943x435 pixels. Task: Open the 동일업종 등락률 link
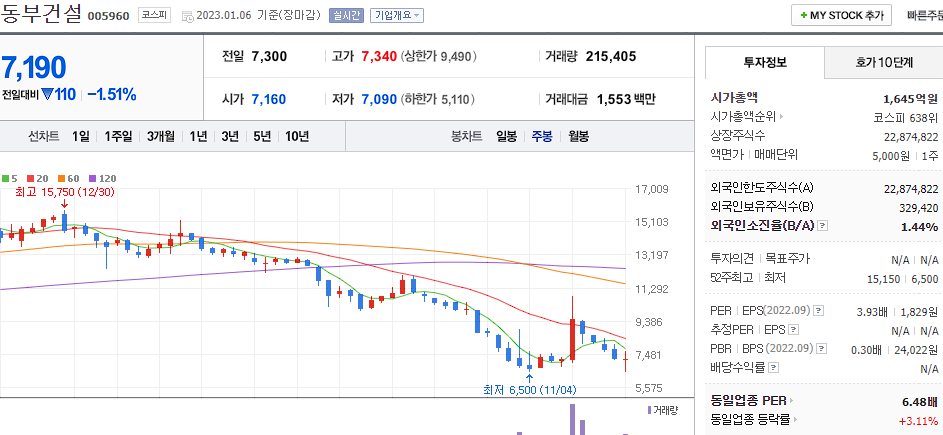[755, 419]
